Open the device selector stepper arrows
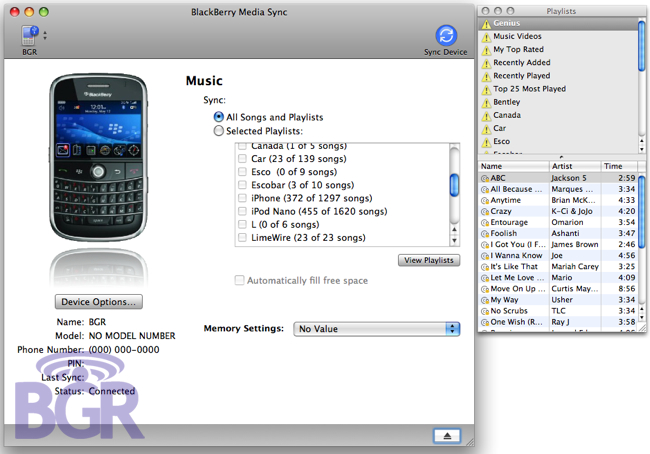This screenshot has height=454, width=650. tap(45, 36)
